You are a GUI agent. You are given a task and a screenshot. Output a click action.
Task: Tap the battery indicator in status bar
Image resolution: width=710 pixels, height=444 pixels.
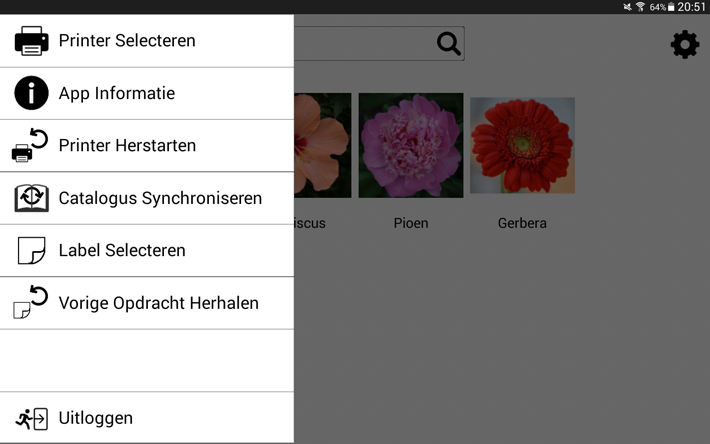pyautogui.click(x=671, y=7)
